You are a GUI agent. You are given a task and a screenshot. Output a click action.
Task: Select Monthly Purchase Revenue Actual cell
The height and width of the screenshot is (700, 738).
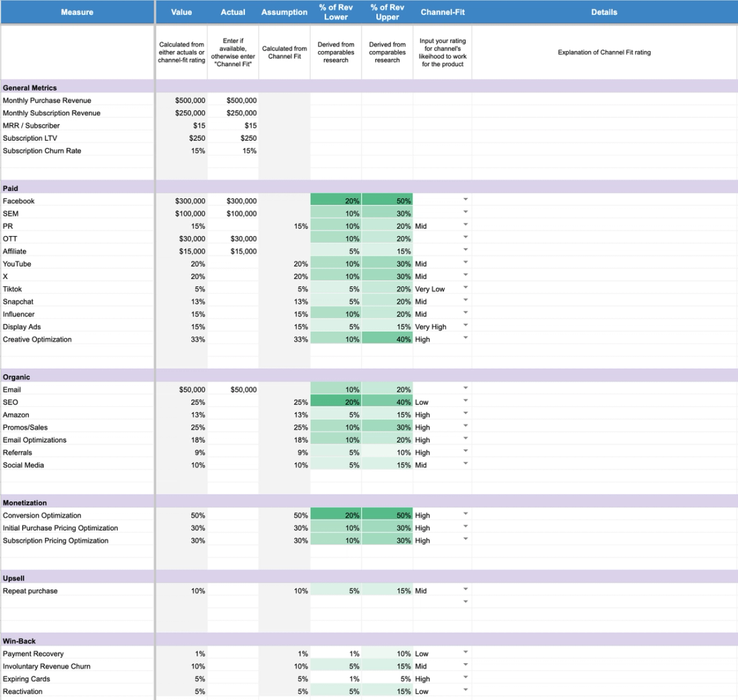[233, 100]
